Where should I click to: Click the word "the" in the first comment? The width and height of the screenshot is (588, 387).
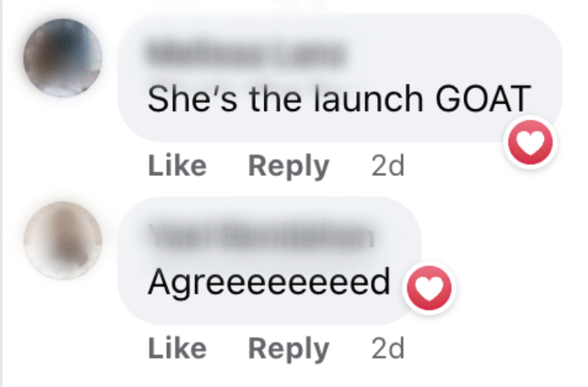coord(275,99)
